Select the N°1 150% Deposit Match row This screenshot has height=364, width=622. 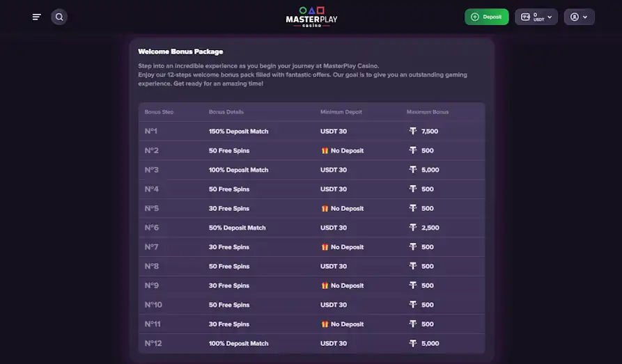(311, 132)
